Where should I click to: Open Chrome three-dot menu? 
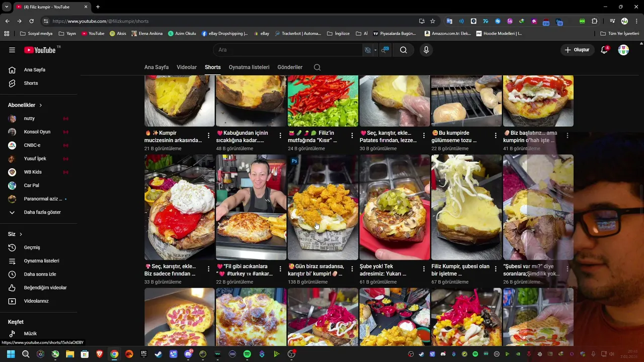tap(637, 21)
